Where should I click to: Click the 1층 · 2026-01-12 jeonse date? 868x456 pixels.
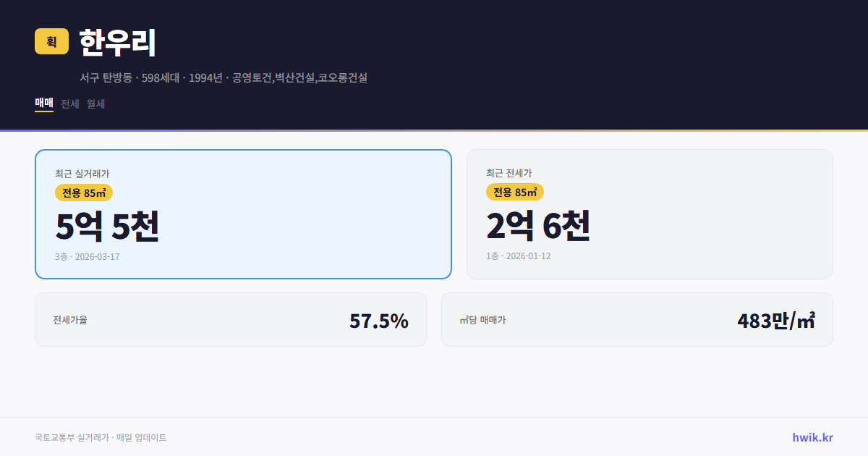[518, 256]
